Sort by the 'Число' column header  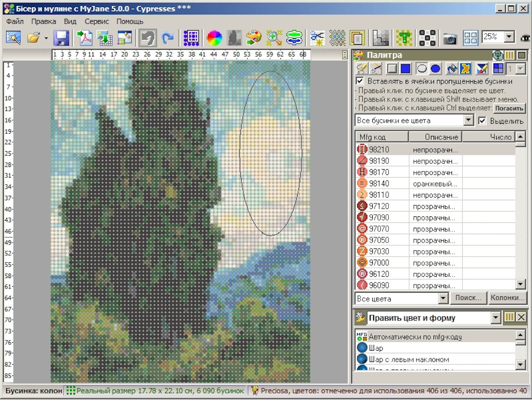point(489,137)
